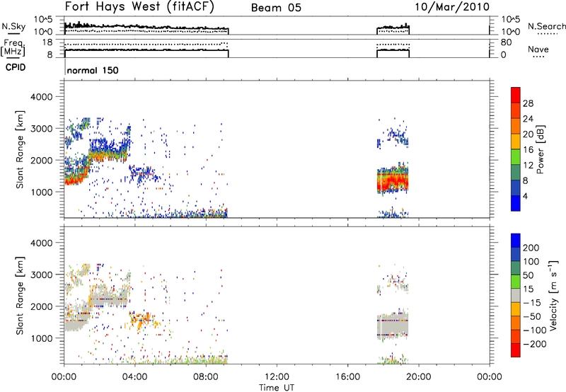Select the bright blue bottom Power colorbar segment

click(516, 203)
